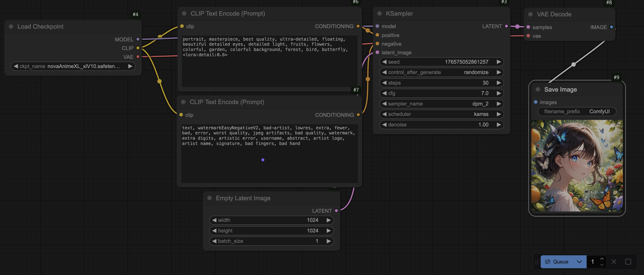This screenshot has height=275, width=644.
Task: Increase batch count with up arrow
Action: pyautogui.click(x=602, y=259)
